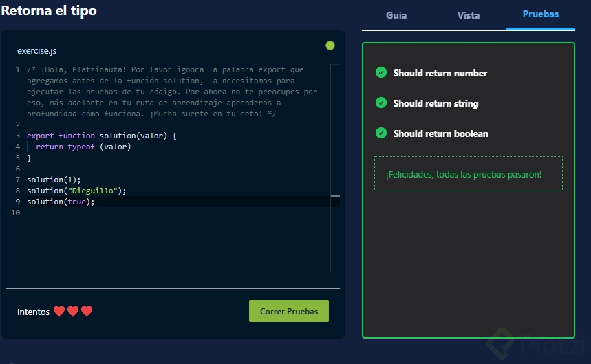The width and height of the screenshot is (591, 364).
Task: Click the Intentos label
Action: pyautogui.click(x=33, y=312)
